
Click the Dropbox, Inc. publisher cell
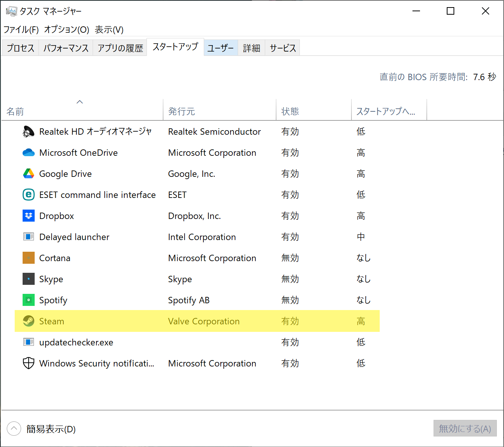(194, 216)
